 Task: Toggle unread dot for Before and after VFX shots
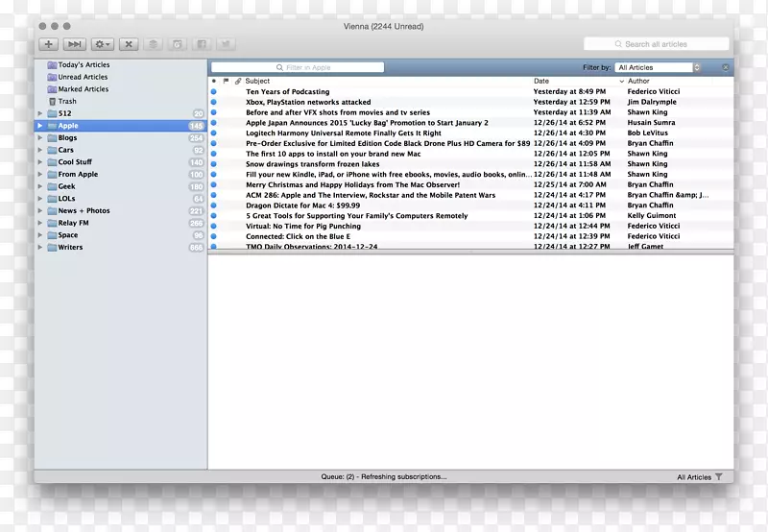pyautogui.click(x=213, y=112)
